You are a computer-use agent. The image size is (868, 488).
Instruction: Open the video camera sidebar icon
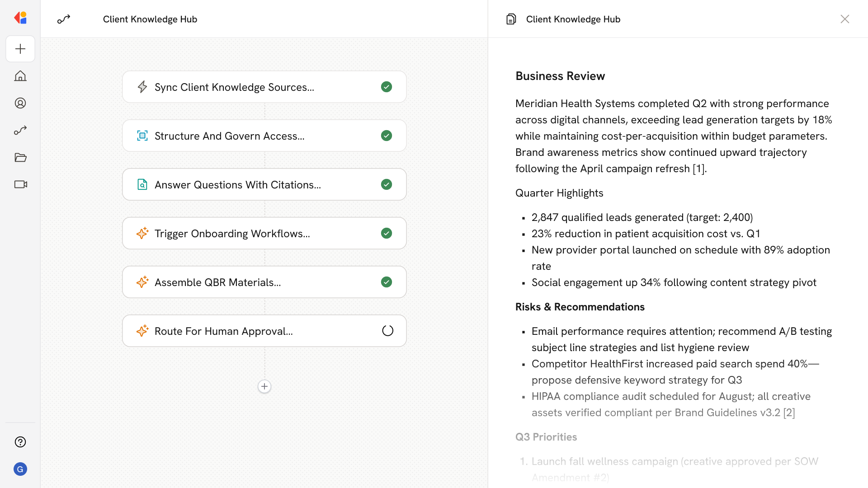(20, 184)
